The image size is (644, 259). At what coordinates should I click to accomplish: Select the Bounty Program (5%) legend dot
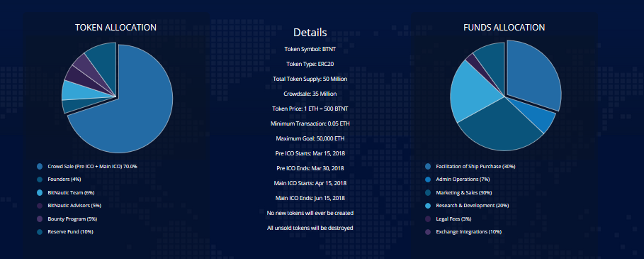tap(40, 219)
